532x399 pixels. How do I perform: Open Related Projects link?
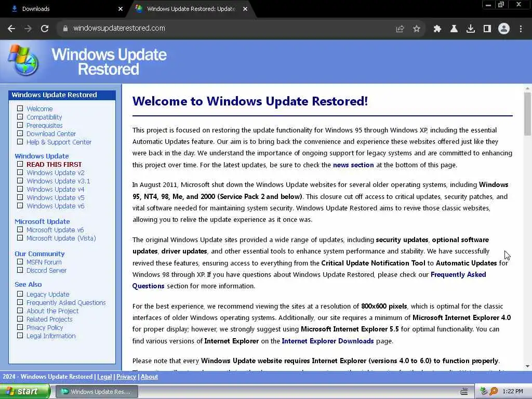[x=49, y=320]
